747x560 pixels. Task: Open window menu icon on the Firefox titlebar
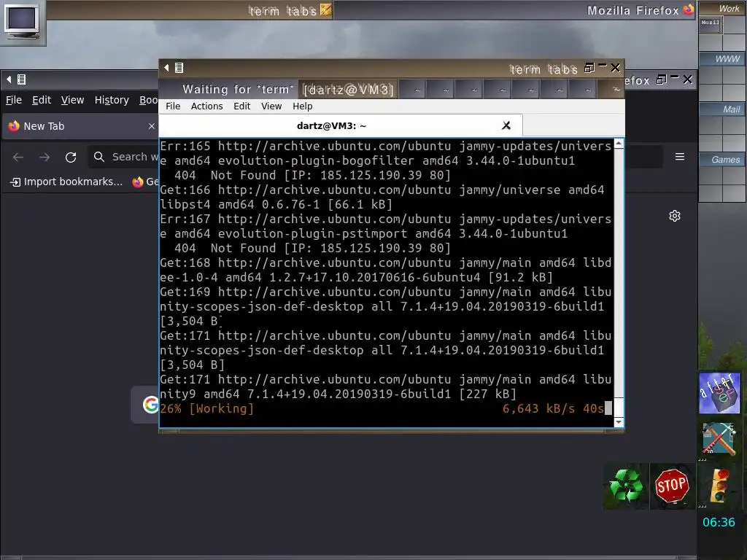[x=21, y=79]
